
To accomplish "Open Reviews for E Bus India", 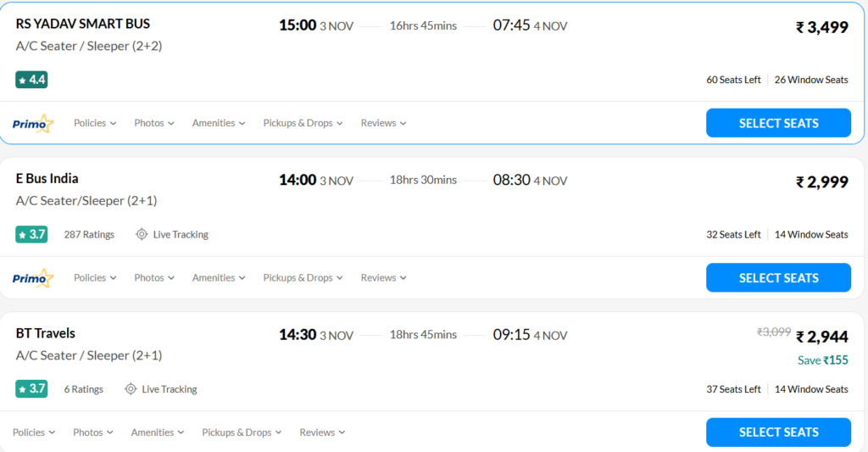I will (383, 277).
